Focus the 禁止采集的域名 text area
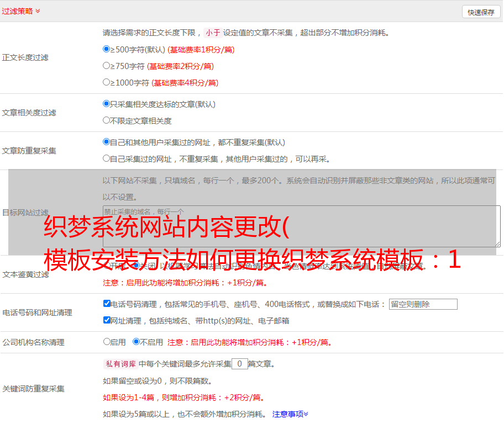 tap(302, 226)
